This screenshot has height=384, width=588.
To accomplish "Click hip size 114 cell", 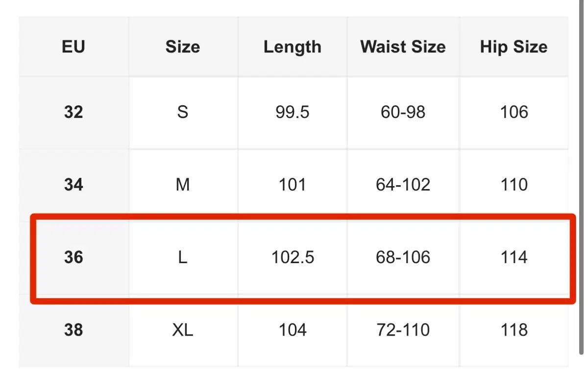I will tap(514, 257).
